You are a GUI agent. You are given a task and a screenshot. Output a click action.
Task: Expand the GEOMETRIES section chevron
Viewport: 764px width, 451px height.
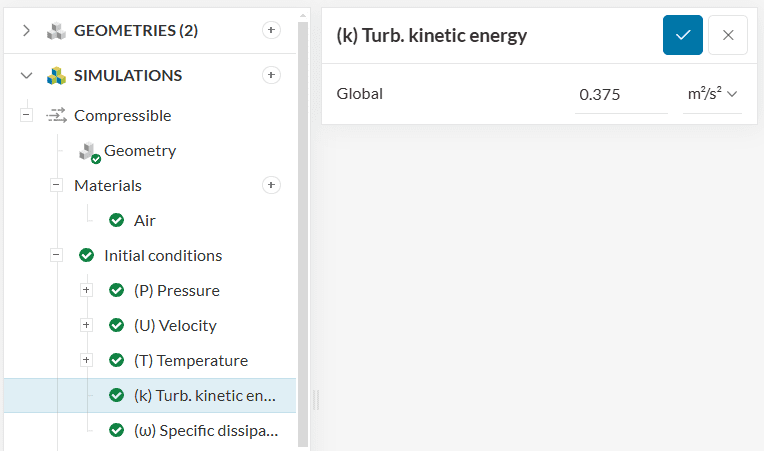pyautogui.click(x=26, y=31)
